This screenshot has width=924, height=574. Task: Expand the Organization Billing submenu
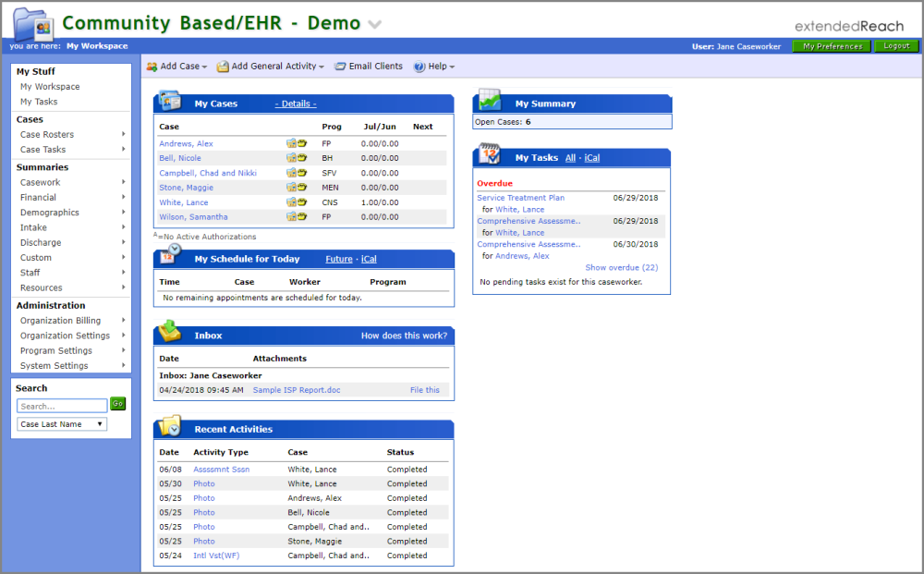[x=123, y=320]
